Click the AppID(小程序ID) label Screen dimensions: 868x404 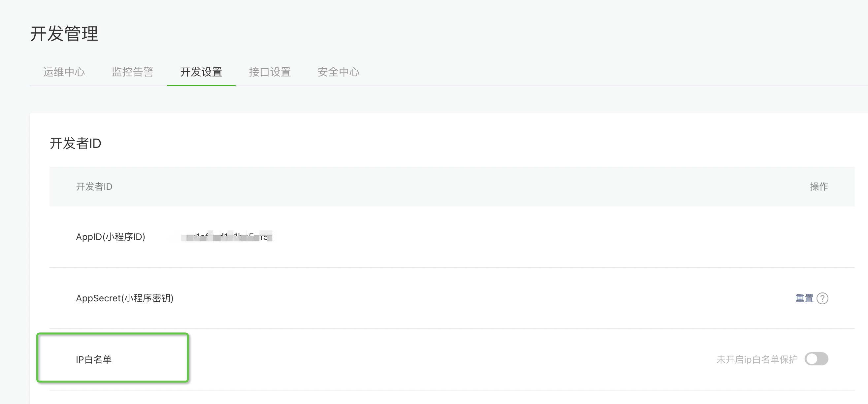coord(111,237)
